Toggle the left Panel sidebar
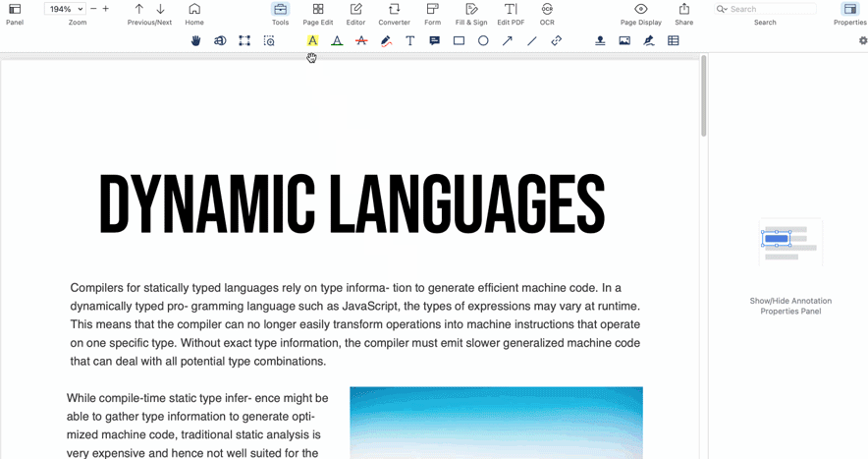 click(15, 14)
